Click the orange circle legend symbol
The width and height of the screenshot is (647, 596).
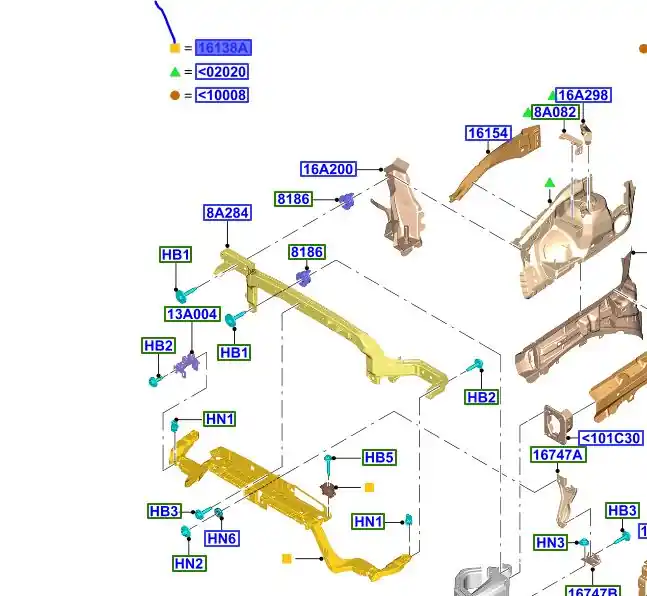pyautogui.click(x=175, y=95)
